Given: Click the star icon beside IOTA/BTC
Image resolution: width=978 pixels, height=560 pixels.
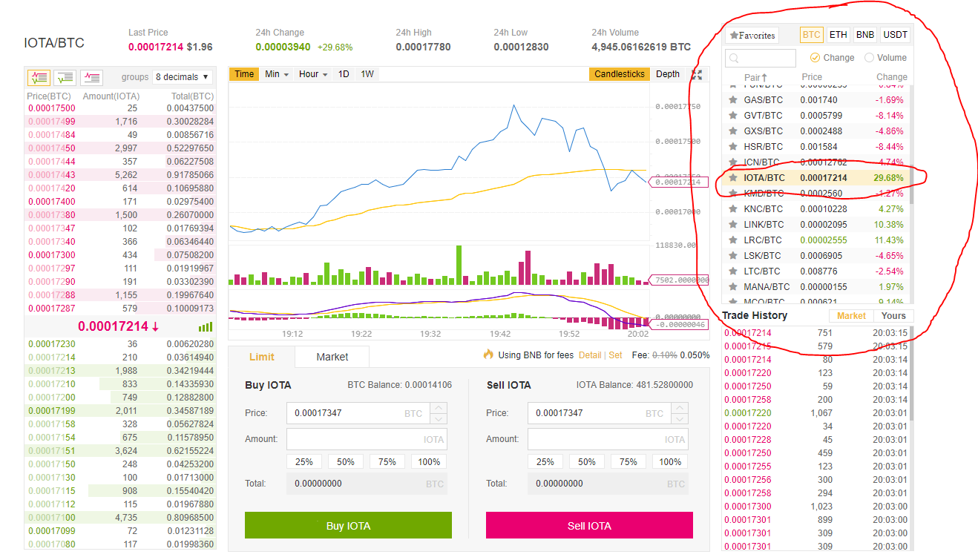Looking at the screenshot, I should pos(733,178).
